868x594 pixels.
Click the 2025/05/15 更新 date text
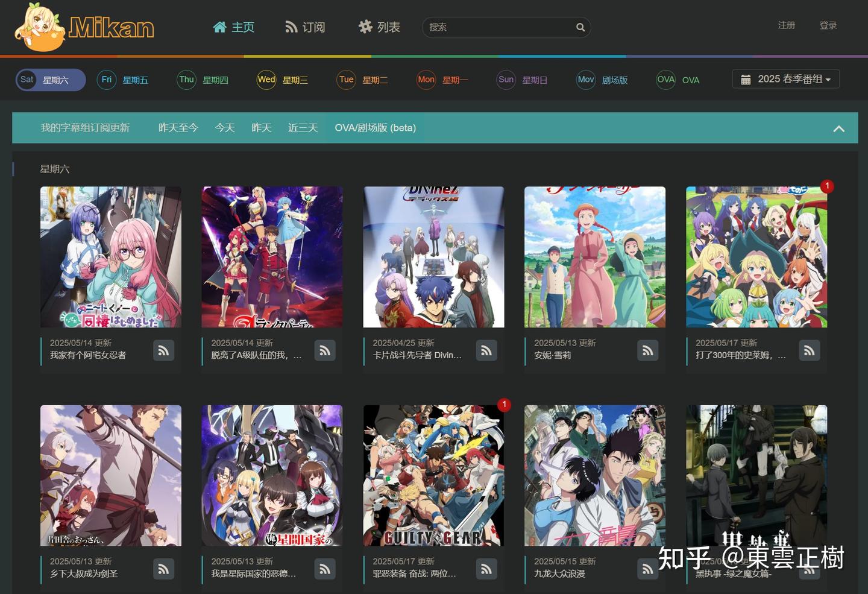[565, 561]
